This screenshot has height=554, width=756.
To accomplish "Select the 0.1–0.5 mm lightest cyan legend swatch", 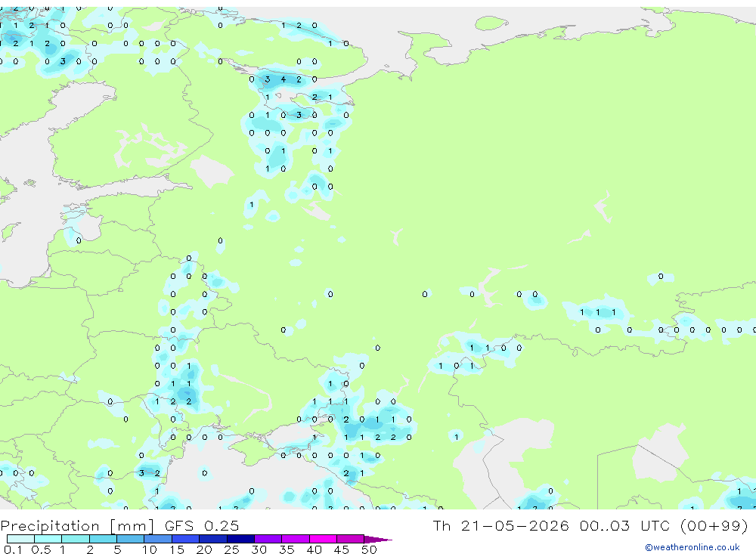I will (x=20, y=539).
